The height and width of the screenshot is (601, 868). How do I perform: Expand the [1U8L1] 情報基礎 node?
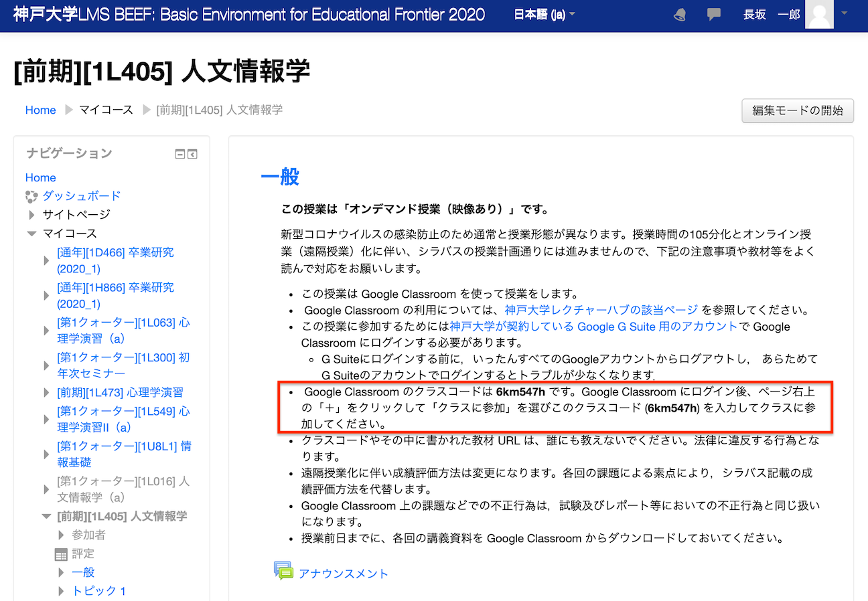tap(46, 454)
